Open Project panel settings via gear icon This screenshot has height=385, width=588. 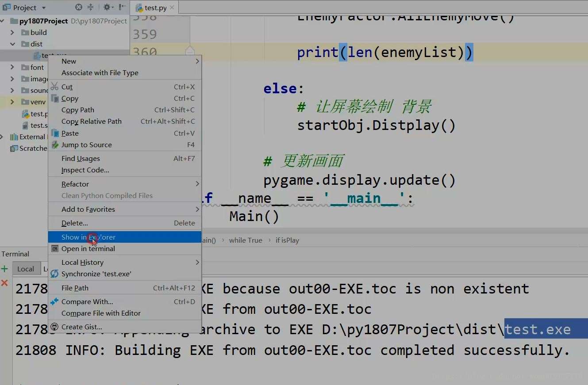[107, 8]
